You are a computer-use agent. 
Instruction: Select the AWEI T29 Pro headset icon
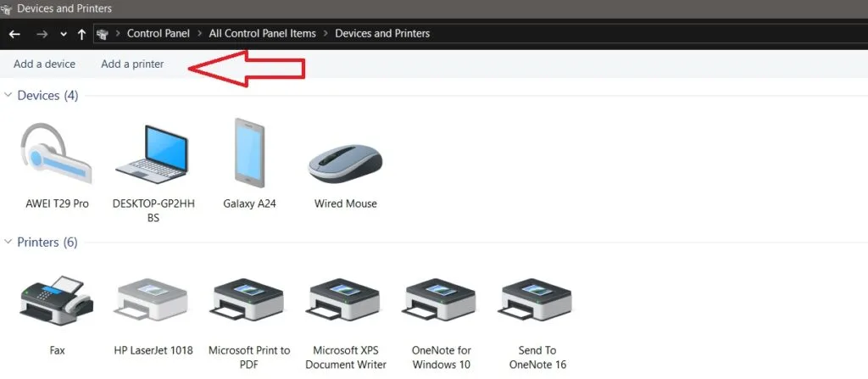coord(56,153)
